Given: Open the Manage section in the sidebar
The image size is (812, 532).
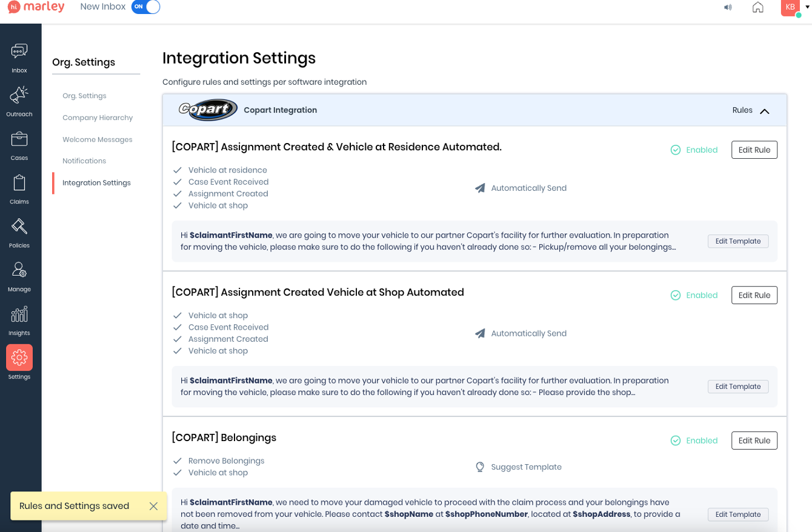Looking at the screenshot, I should click(x=19, y=274).
